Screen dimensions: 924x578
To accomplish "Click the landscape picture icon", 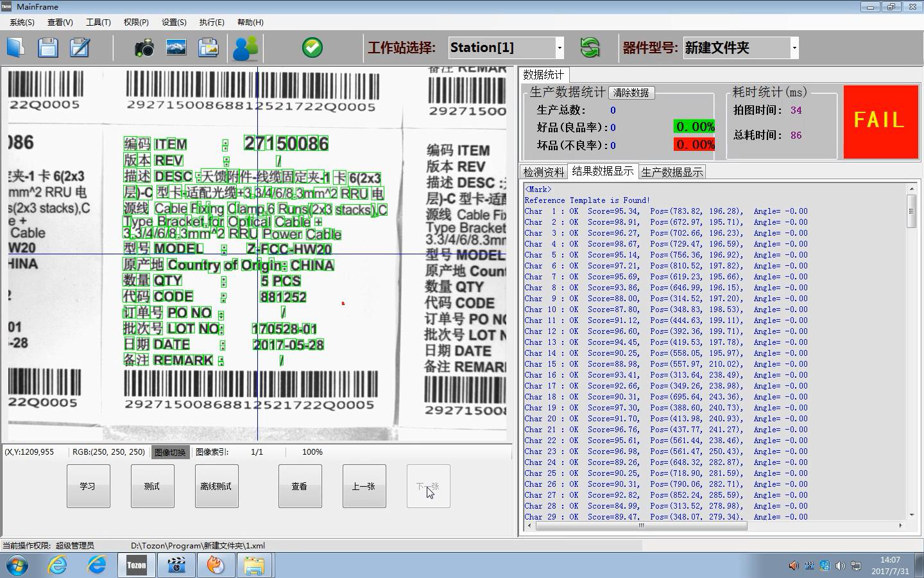I will click(176, 48).
